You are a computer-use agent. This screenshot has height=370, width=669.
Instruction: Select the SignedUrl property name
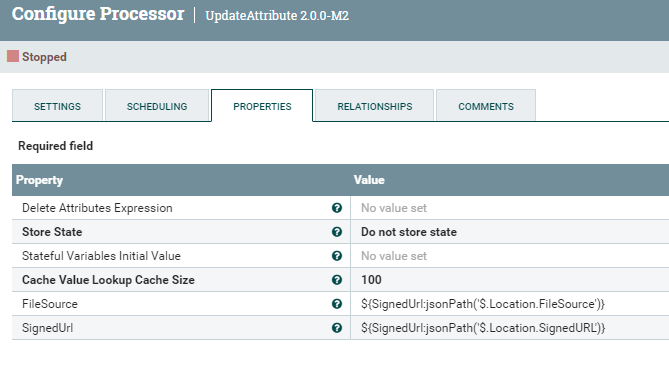47,328
